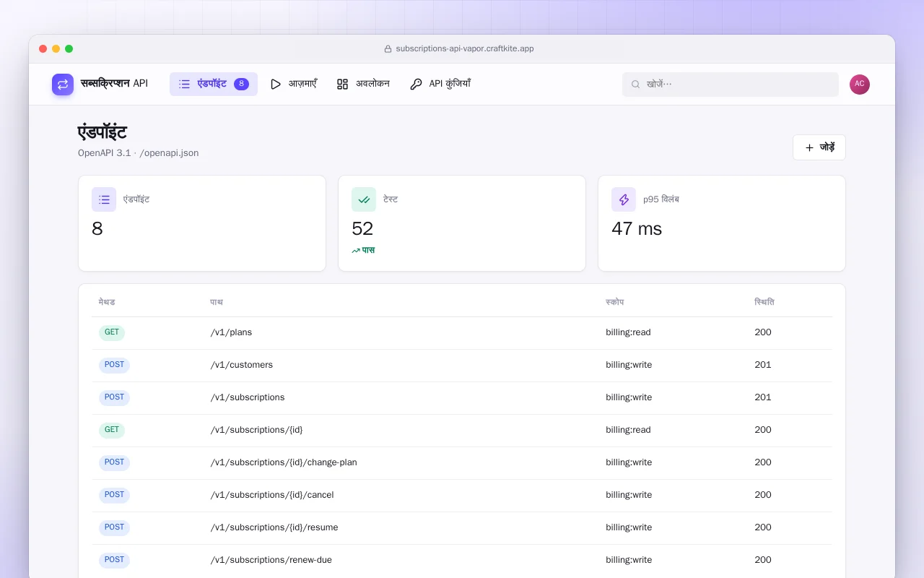Click the POST badge for /v1/customers
Image resolution: width=924 pixels, height=578 pixels.
pos(114,365)
